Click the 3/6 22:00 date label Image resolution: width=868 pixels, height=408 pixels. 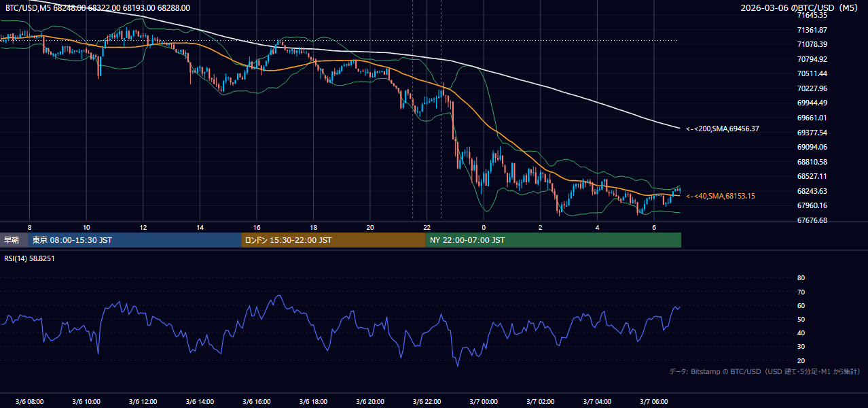(427, 401)
